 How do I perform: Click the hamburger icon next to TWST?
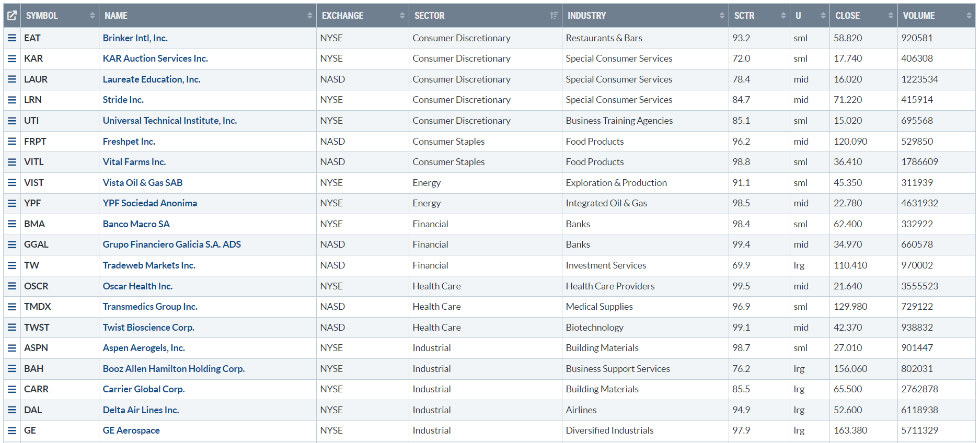point(12,328)
